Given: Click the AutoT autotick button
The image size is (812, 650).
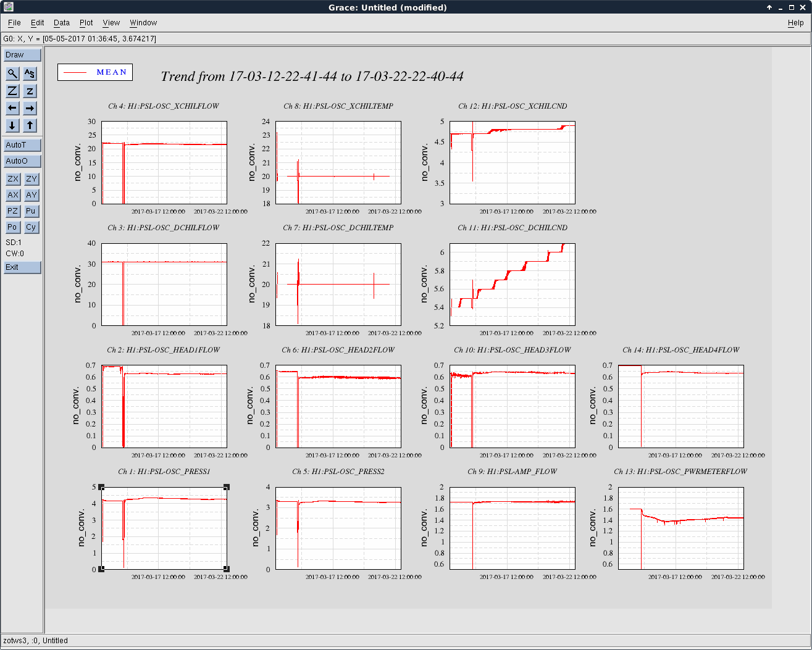Looking at the screenshot, I should [22, 145].
